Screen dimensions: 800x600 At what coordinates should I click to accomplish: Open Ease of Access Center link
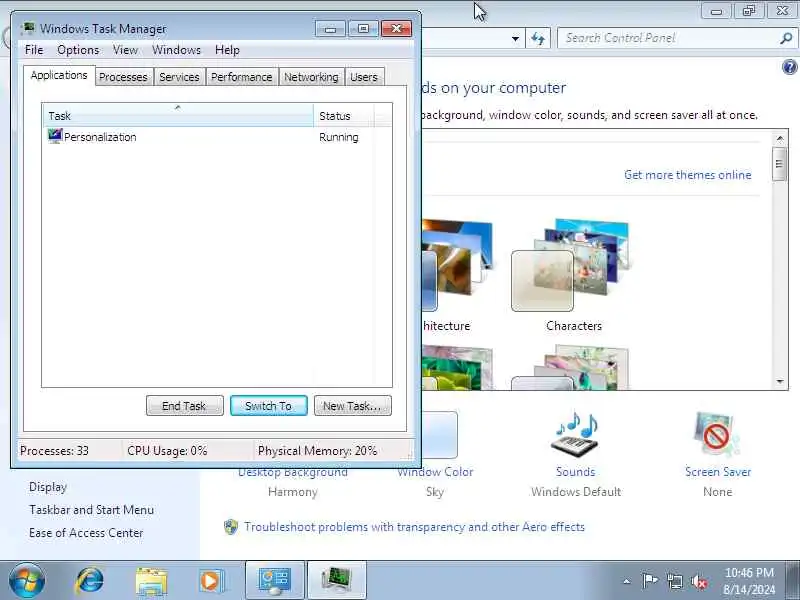pos(86,533)
